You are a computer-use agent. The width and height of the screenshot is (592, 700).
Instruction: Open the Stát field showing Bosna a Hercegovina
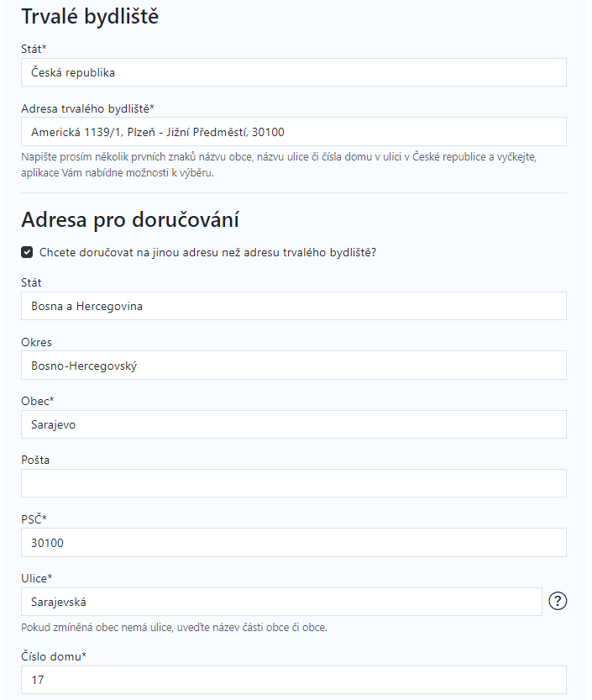tap(294, 306)
